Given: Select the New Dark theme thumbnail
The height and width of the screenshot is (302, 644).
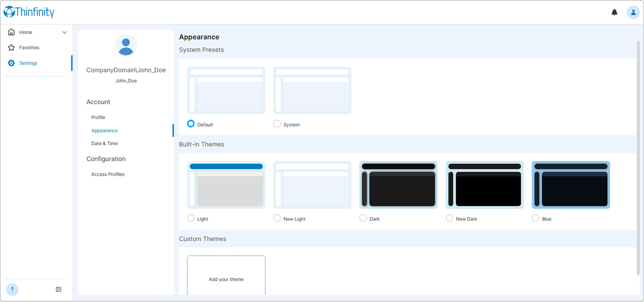Looking at the screenshot, I should point(485,185).
